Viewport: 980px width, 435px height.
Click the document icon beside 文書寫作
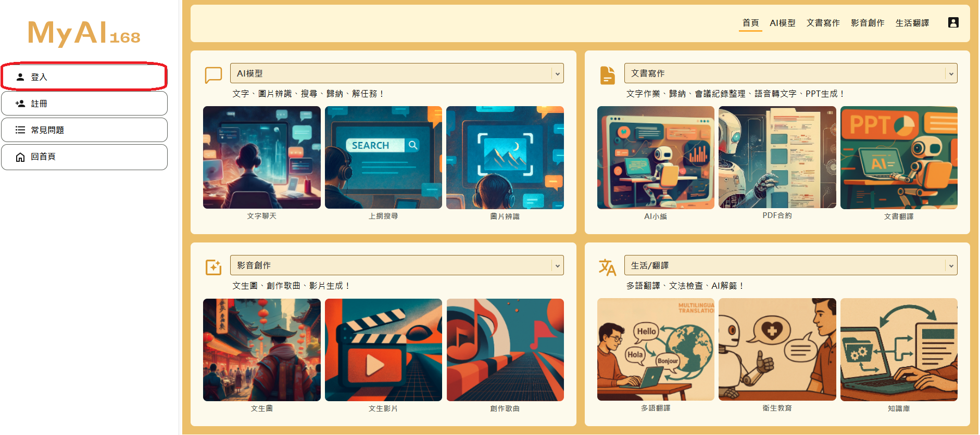coord(607,75)
